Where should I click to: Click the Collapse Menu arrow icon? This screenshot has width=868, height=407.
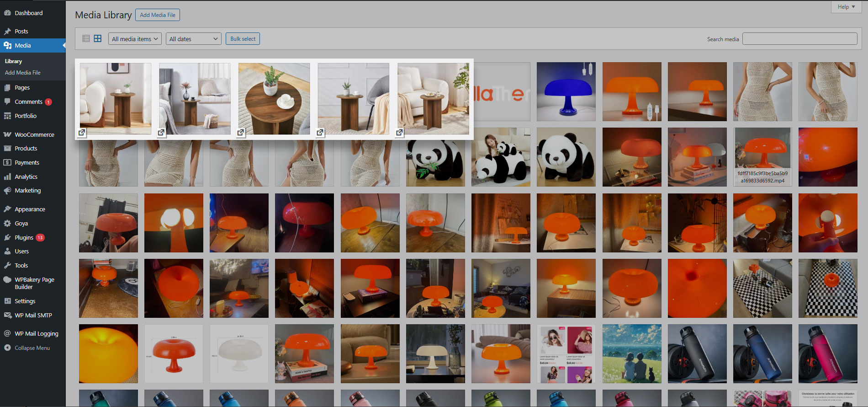(7, 348)
